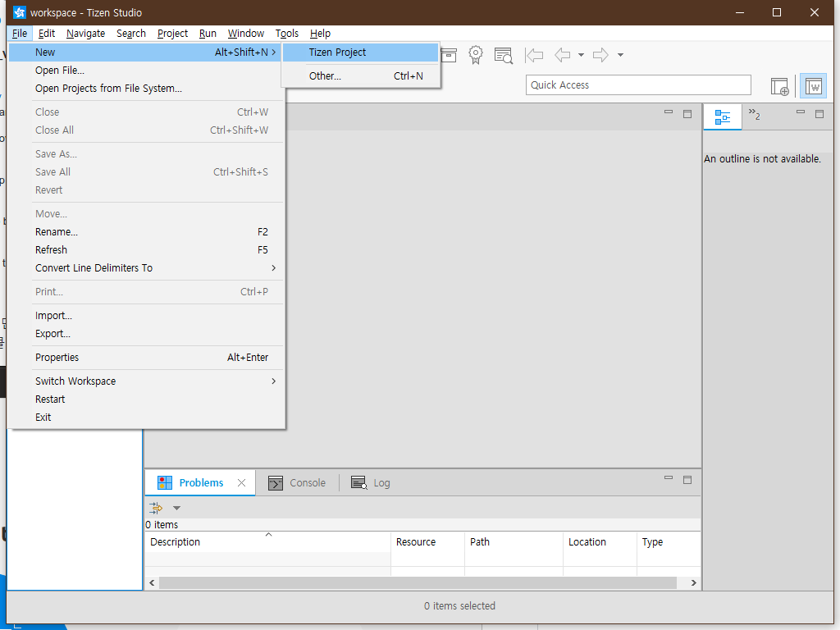This screenshot has width=840, height=630.
Task: Choose Tizen Project from New submenu
Action: (x=361, y=52)
